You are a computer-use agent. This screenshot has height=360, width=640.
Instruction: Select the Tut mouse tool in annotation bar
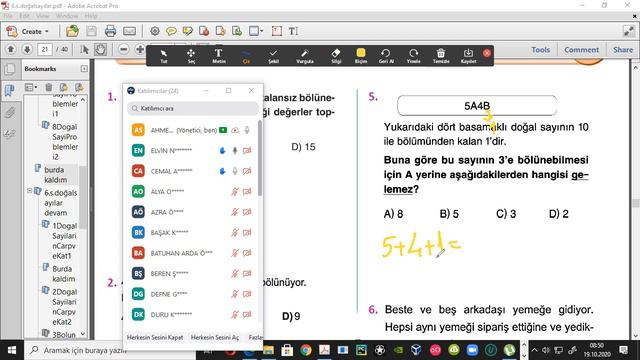(164, 56)
